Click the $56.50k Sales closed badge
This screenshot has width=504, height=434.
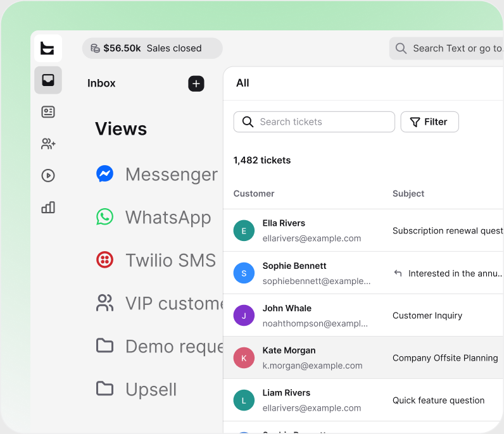[153, 48]
